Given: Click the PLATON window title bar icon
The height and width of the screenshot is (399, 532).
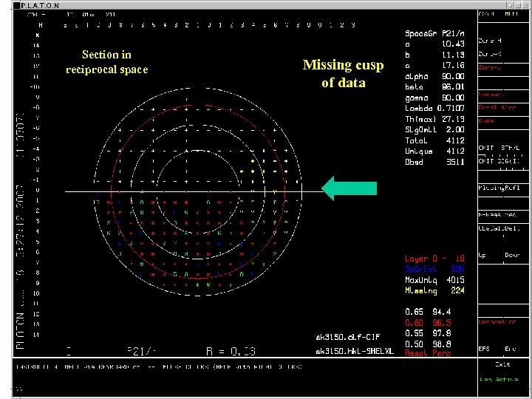Looking at the screenshot, I should pos(16,5).
